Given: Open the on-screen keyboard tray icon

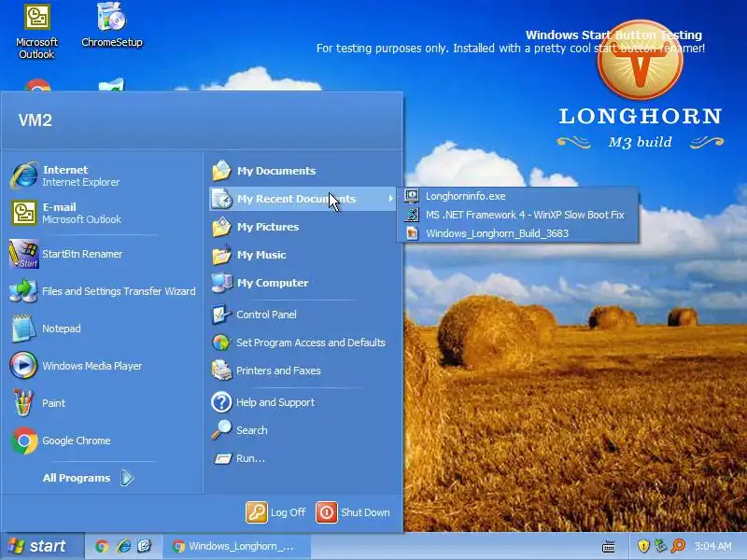Looking at the screenshot, I should [x=609, y=546].
